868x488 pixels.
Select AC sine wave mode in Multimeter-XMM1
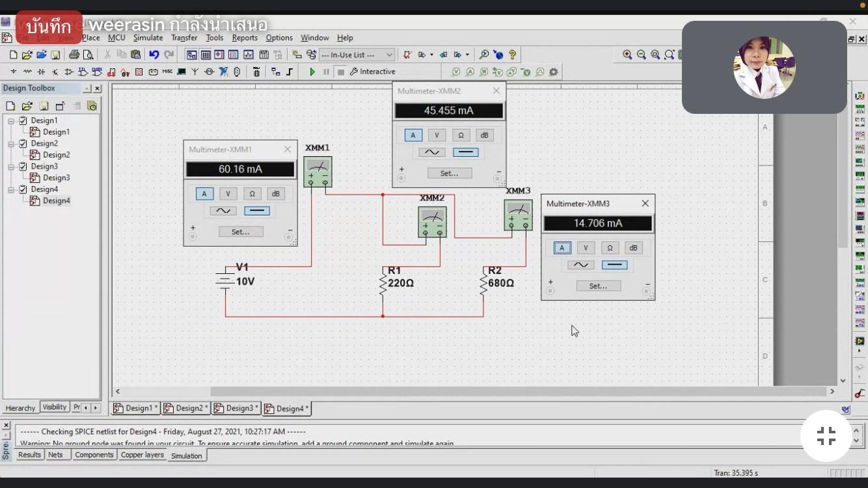click(x=223, y=211)
